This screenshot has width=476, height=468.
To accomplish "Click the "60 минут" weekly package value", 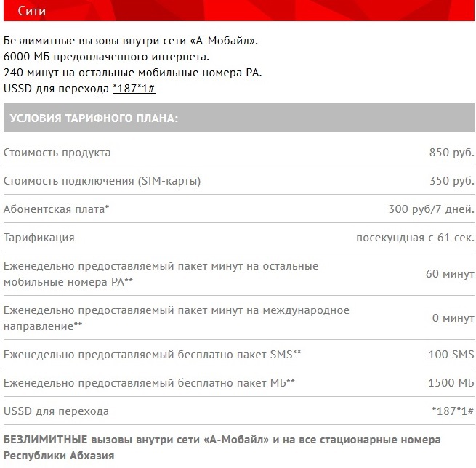I will click(x=450, y=274).
